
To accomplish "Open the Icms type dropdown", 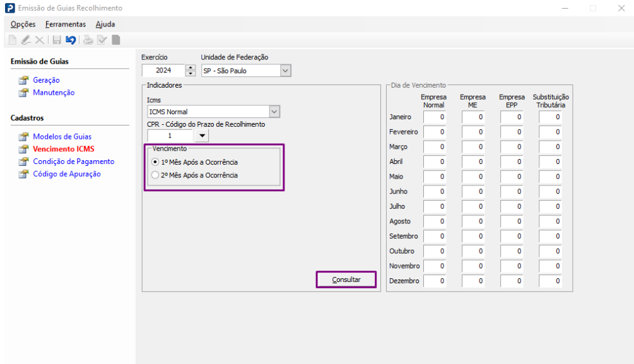I will (274, 112).
